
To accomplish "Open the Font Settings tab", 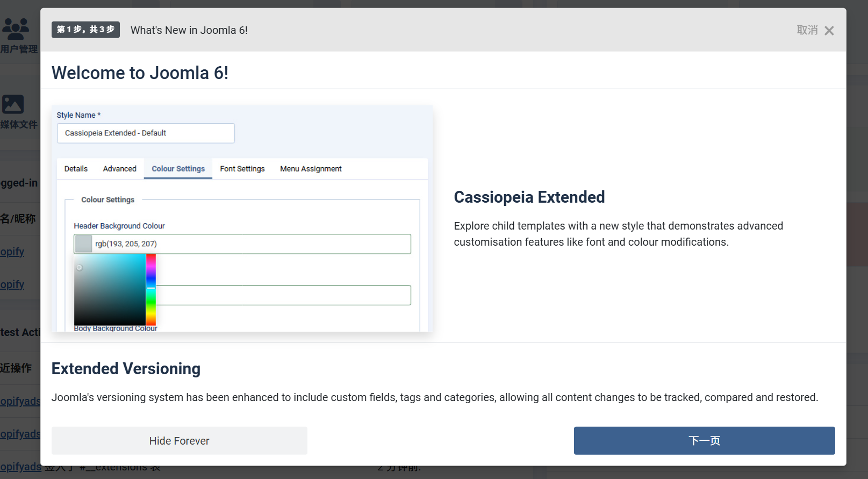I will point(242,169).
